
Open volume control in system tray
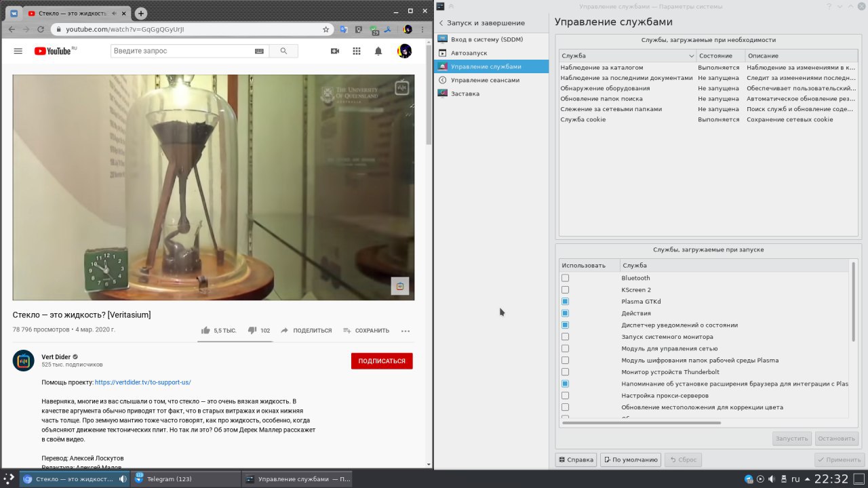point(772,479)
